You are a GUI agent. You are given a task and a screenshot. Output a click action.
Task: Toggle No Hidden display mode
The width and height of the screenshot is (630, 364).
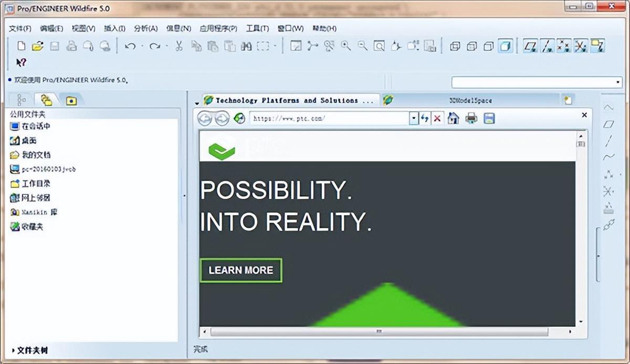point(488,46)
